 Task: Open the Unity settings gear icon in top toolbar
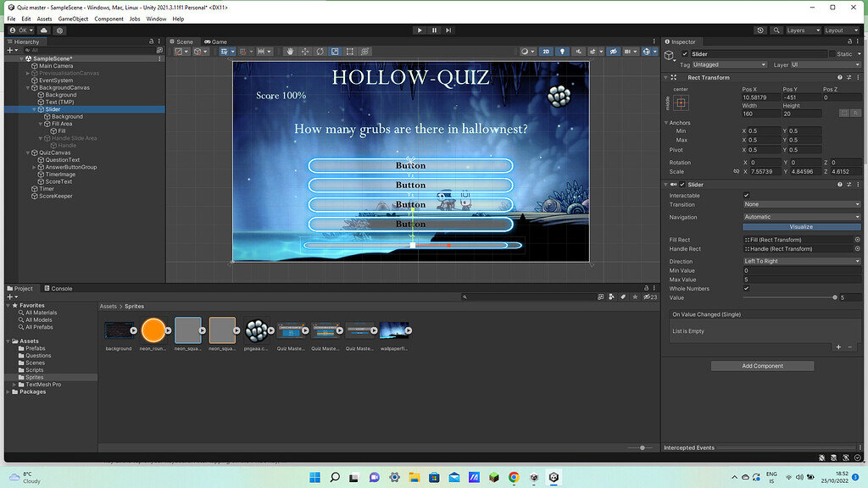coord(60,30)
